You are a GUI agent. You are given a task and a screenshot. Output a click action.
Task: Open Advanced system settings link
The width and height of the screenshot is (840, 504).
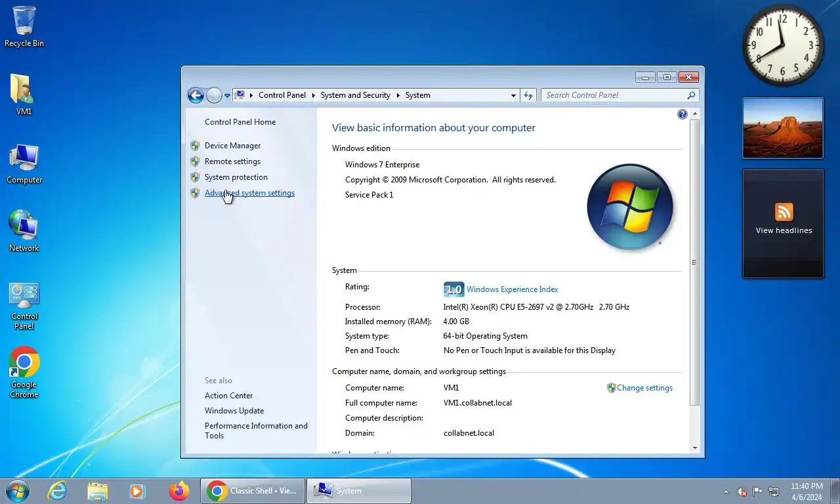click(249, 193)
